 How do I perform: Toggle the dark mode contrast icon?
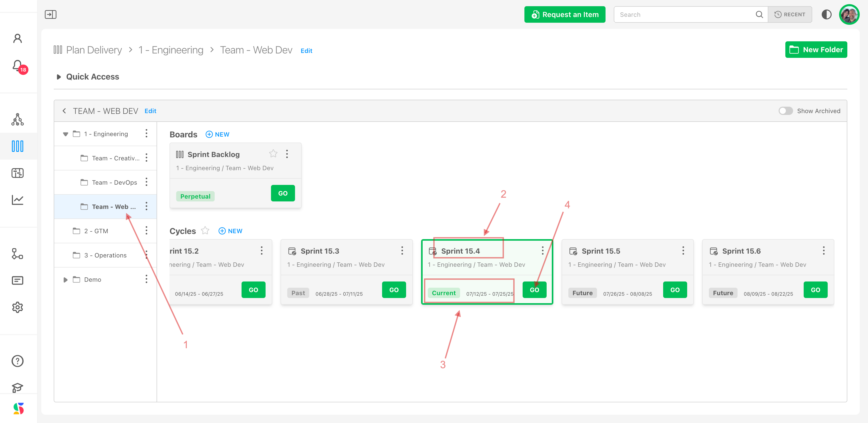coord(827,14)
